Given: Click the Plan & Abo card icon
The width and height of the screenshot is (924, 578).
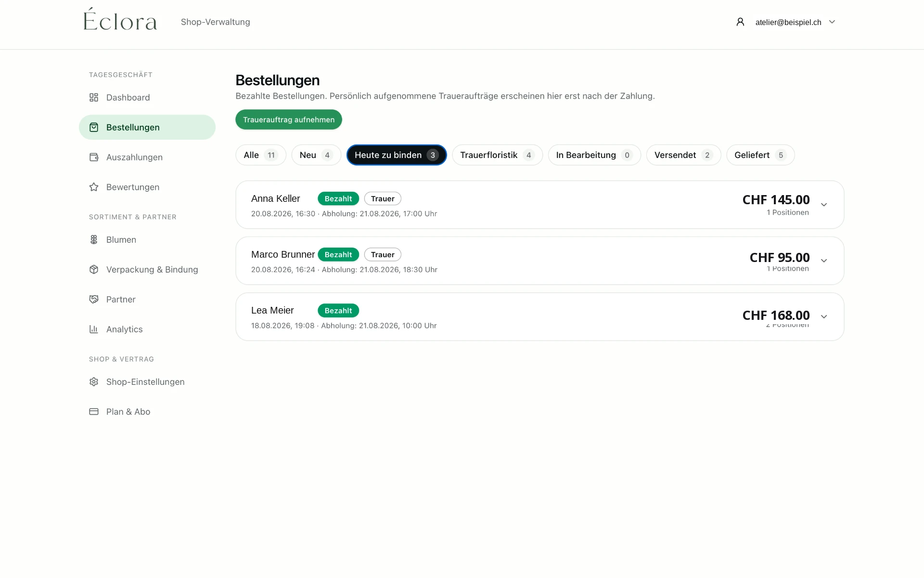Looking at the screenshot, I should tap(94, 411).
